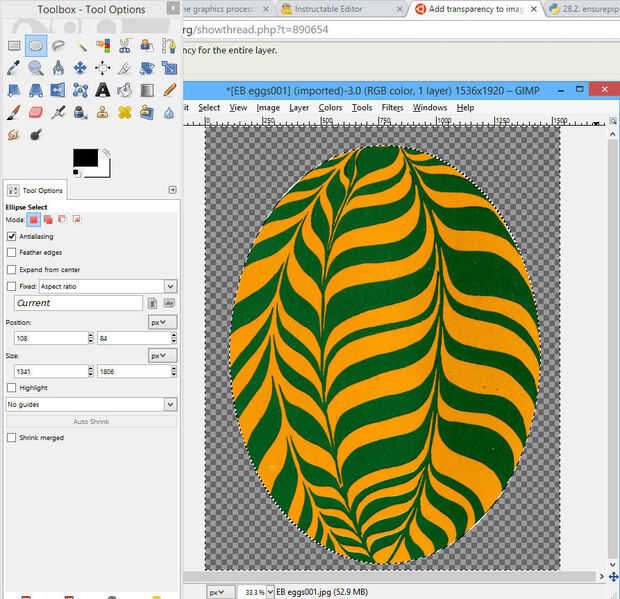Select the Text tool
Image resolution: width=620 pixels, height=599 pixels.
[102, 90]
